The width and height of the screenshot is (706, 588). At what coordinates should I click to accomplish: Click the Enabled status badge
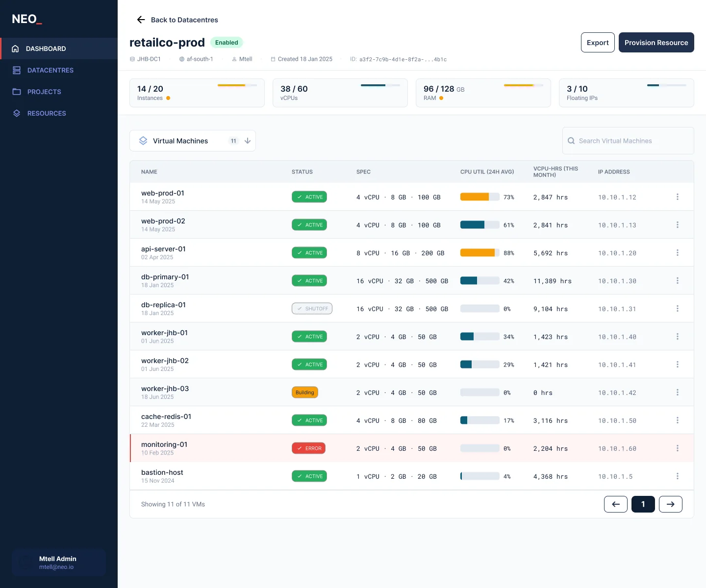point(227,43)
